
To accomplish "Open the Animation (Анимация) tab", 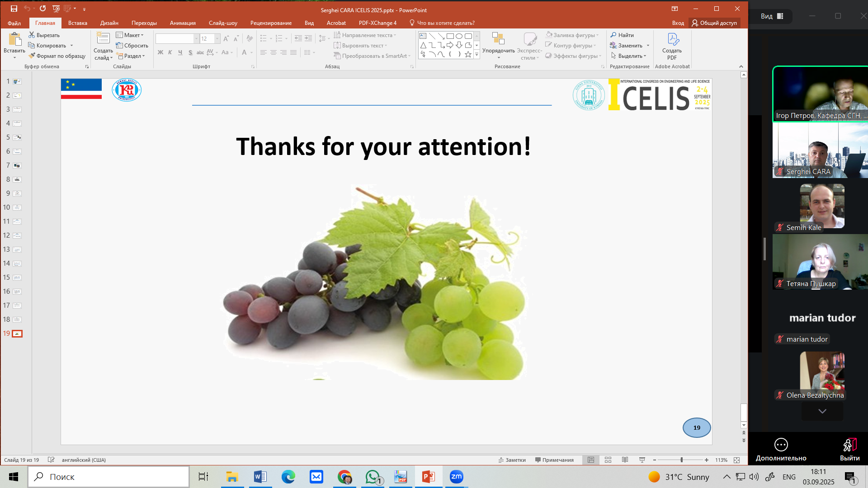I will (183, 23).
